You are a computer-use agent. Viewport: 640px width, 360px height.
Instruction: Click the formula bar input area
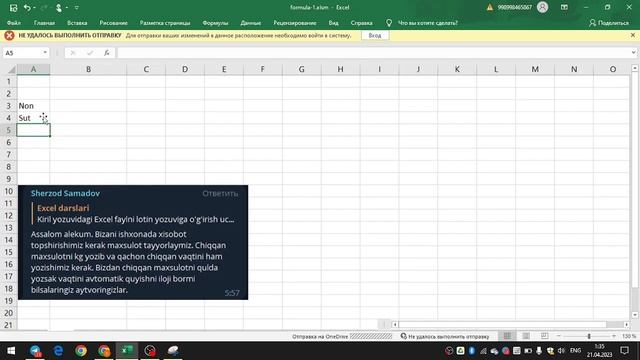point(373,53)
